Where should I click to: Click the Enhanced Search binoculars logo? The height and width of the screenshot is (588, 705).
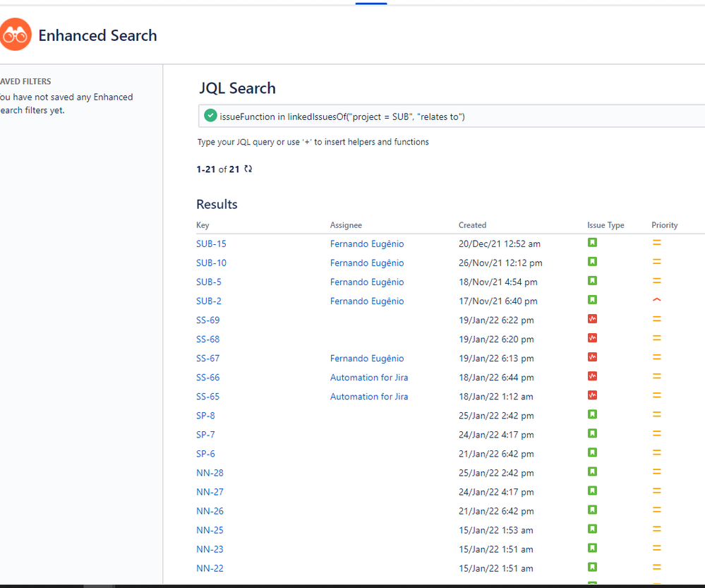tap(16, 34)
